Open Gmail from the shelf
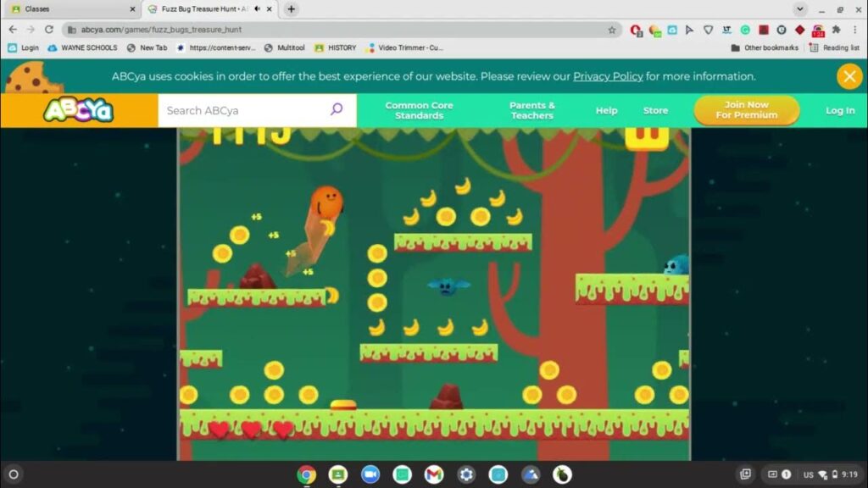 (434, 474)
